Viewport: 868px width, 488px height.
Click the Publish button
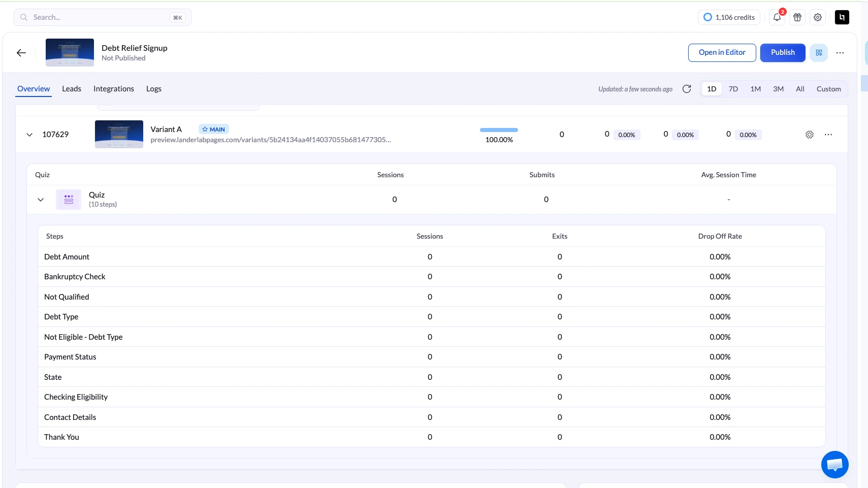pos(783,53)
